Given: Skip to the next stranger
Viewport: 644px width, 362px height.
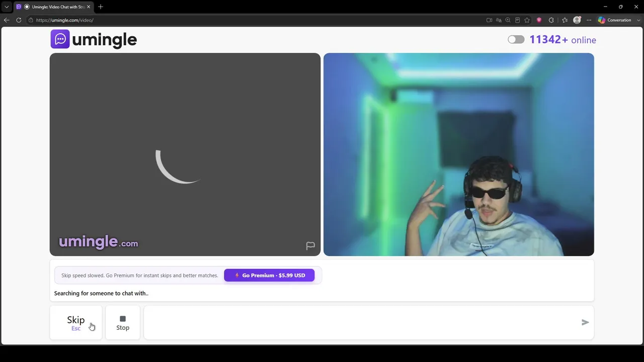Looking at the screenshot, I should click(76, 322).
